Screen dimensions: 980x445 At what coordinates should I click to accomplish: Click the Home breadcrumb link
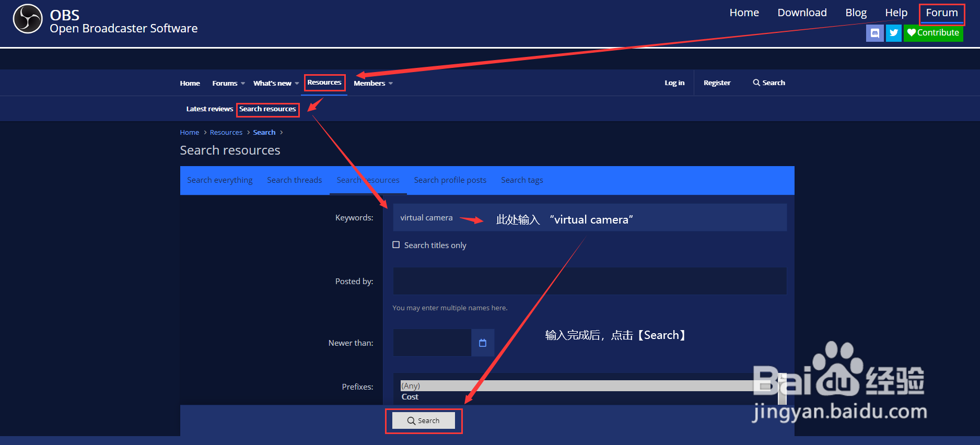(190, 132)
